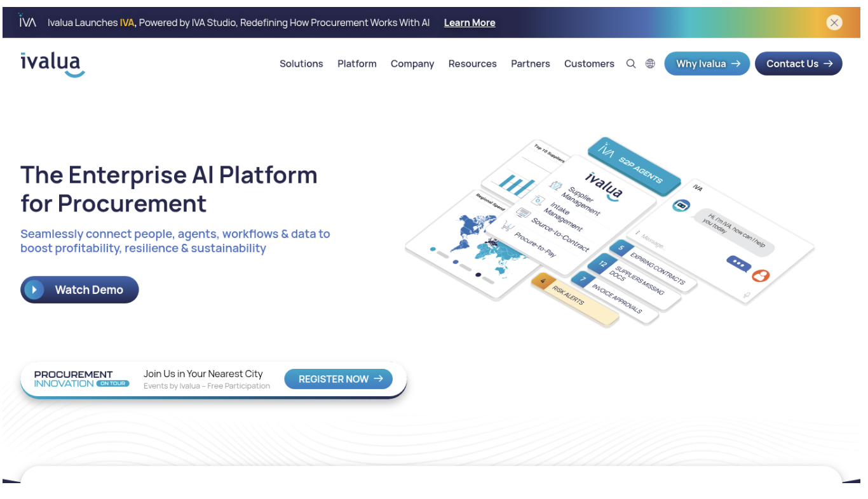This screenshot has height=499, width=868.
Task: Click the orange user avatar in chat card
Action: coord(760,276)
